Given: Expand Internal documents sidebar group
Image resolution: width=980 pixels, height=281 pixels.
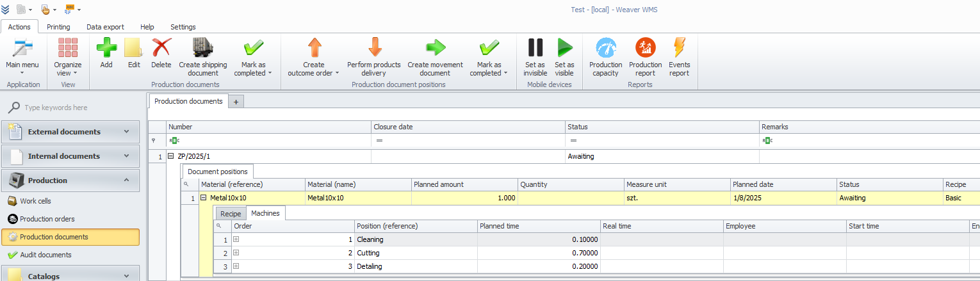Looking at the screenshot, I should (70, 156).
